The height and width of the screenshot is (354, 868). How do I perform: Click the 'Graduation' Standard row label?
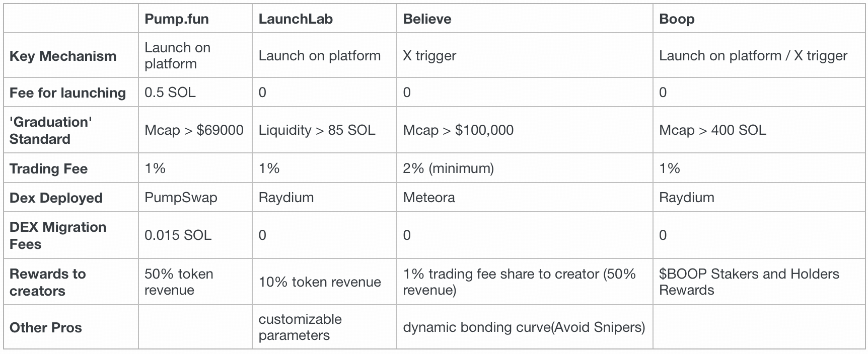point(50,130)
